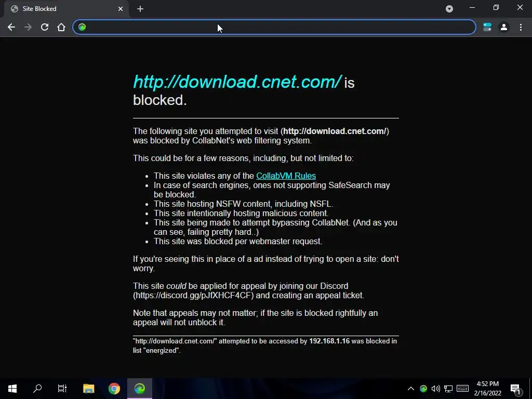Open the user profile icon

[504, 27]
